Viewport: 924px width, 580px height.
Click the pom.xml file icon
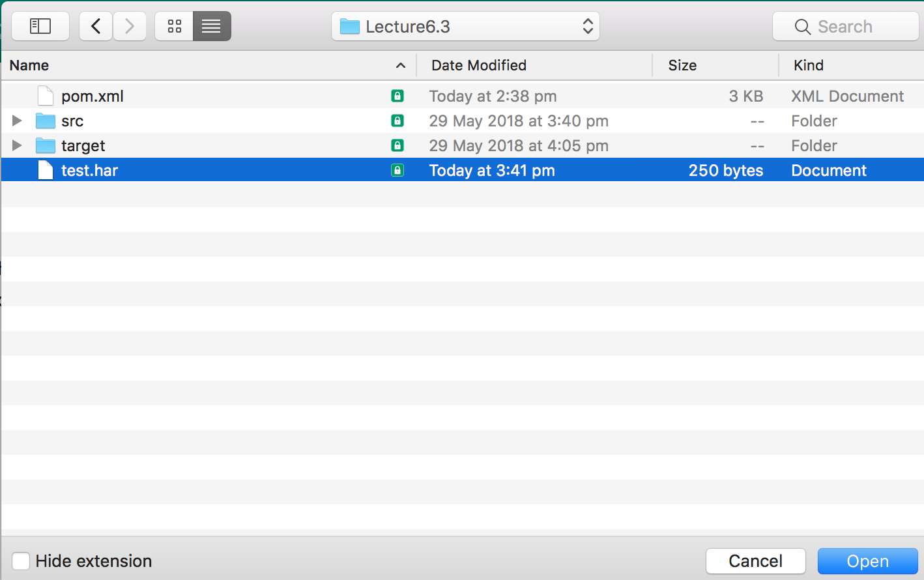point(46,96)
